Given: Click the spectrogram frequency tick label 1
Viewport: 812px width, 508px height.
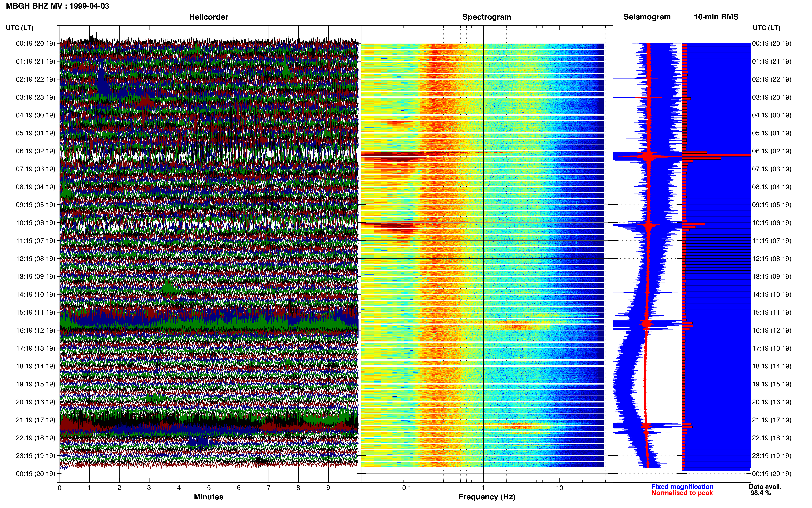Looking at the screenshot, I should pyautogui.click(x=483, y=488).
